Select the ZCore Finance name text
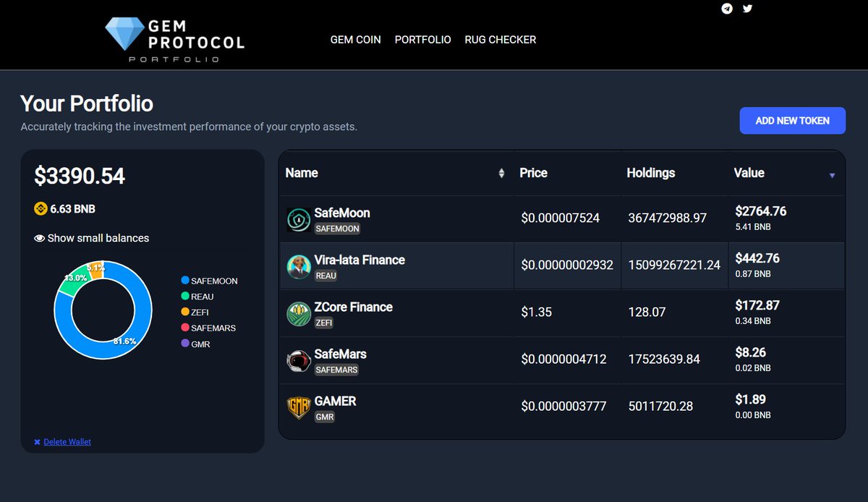This screenshot has width=868, height=502. pos(354,307)
